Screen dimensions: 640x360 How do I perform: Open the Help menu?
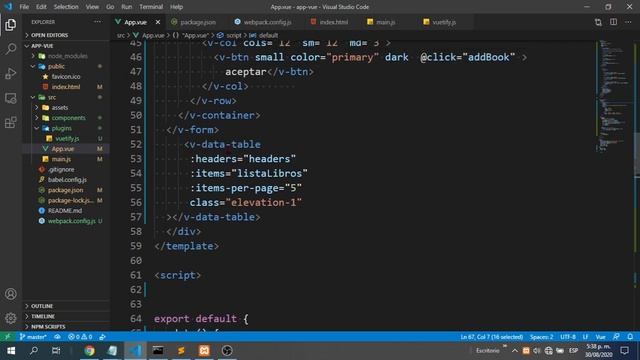click(176, 7)
